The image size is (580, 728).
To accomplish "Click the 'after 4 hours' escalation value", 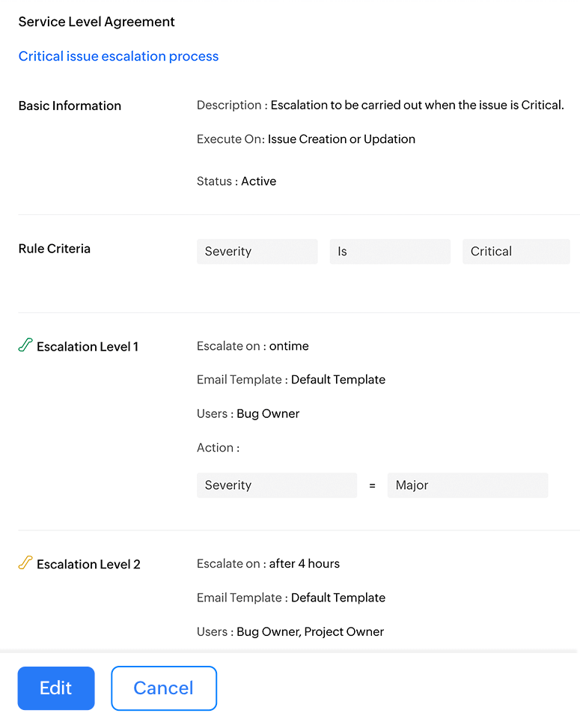I will click(304, 563).
